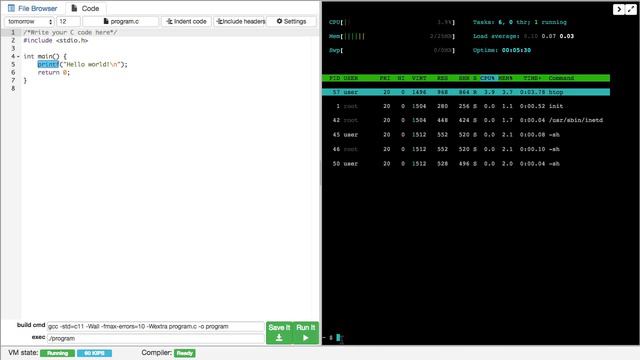The height and width of the screenshot is (360, 640).
Task: Select the PID 50 -sh process row
Action: coord(466,164)
